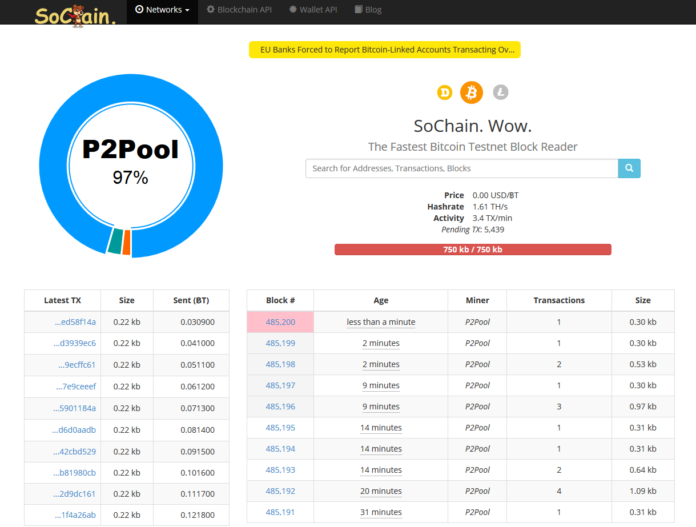Viewport: 696px width, 527px height.
Task: Click the Block # column header
Action: tap(281, 301)
